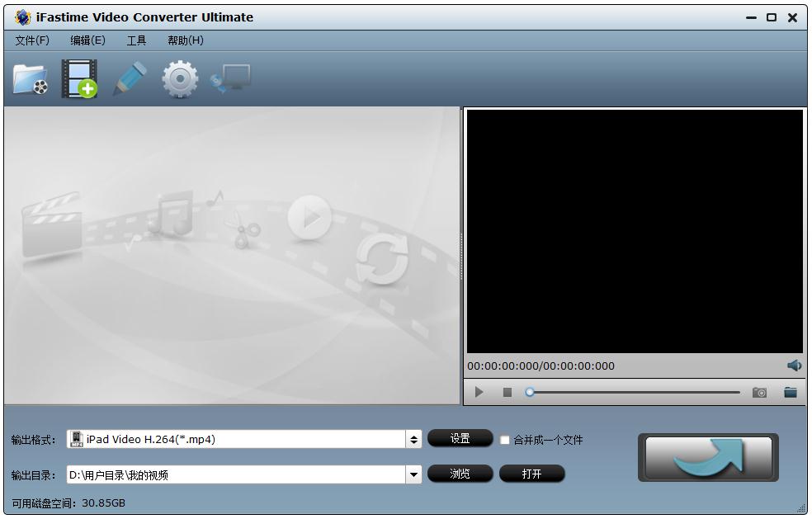Click the 浏览 button

[x=460, y=474]
